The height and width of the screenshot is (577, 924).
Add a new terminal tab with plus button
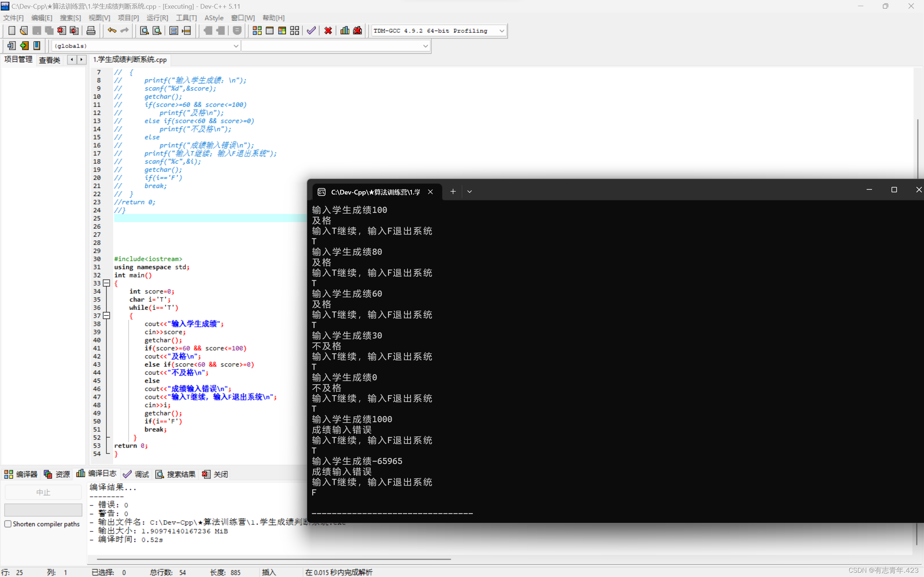(x=453, y=192)
